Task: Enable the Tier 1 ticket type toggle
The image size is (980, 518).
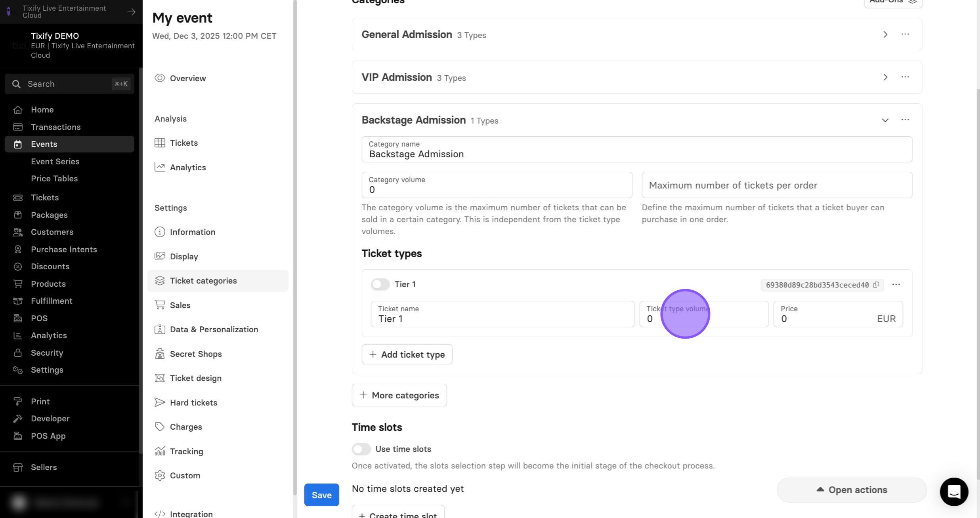Action: [380, 284]
